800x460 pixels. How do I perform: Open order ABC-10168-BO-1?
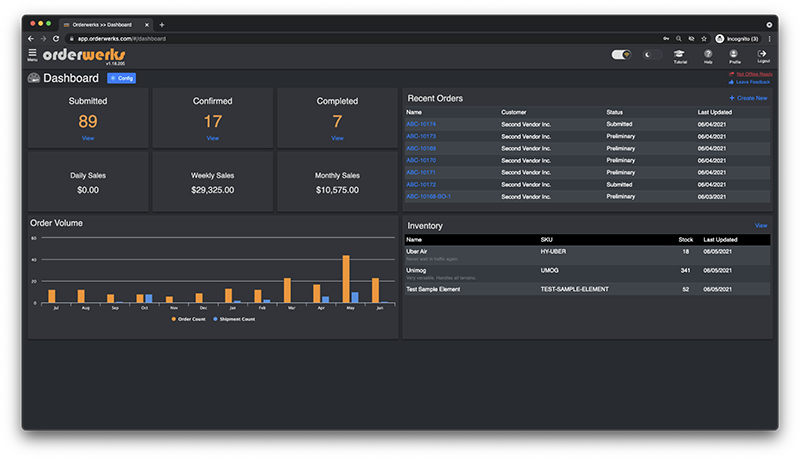(x=429, y=196)
